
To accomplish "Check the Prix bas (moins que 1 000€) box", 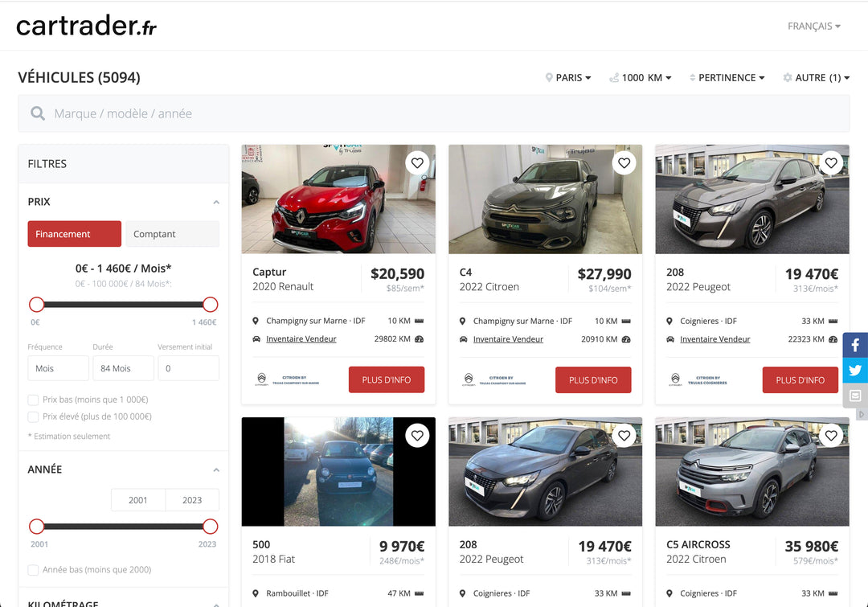I will pyautogui.click(x=33, y=400).
